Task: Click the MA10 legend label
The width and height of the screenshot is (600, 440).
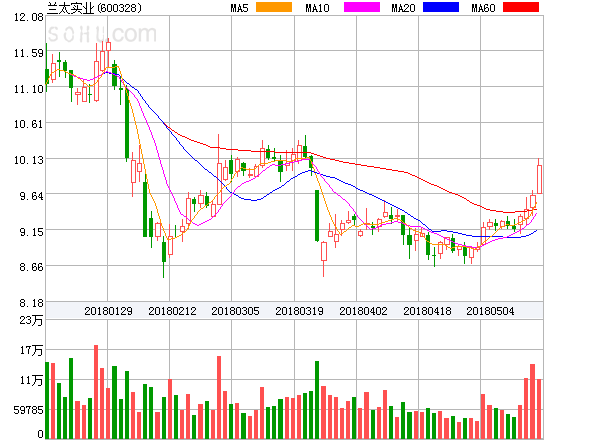Action: tap(317, 8)
